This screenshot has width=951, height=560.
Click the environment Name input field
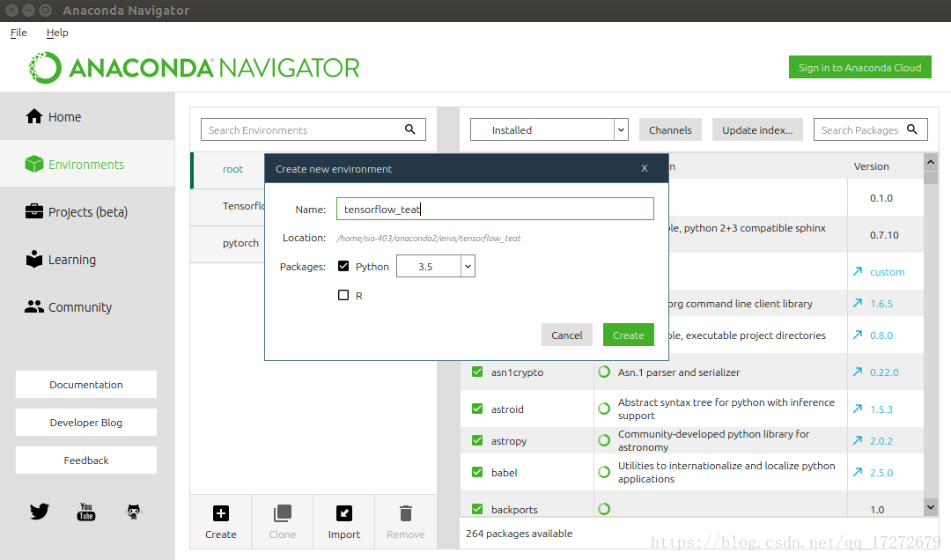click(x=495, y=209)
